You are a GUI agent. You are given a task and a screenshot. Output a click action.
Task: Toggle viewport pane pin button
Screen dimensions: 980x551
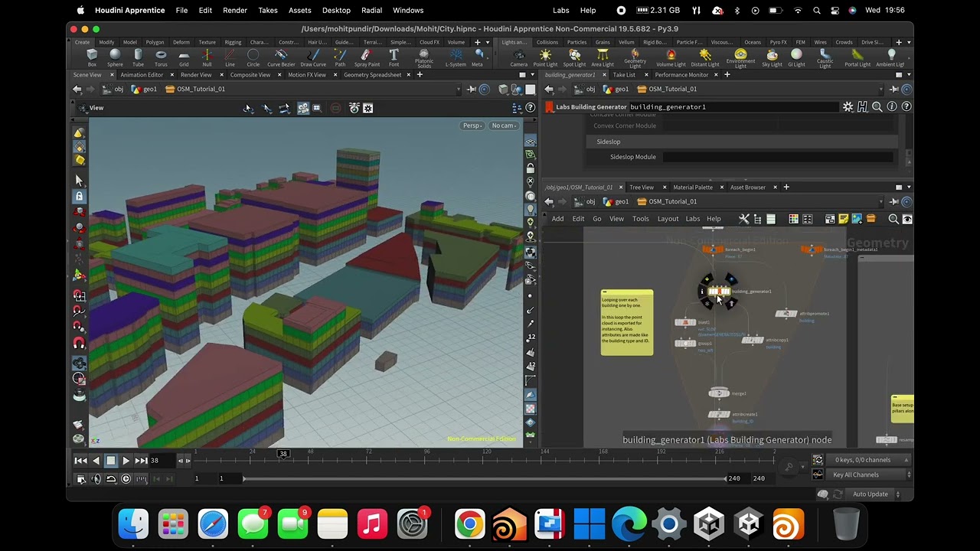pyautogui.click(x=471, y=89)
